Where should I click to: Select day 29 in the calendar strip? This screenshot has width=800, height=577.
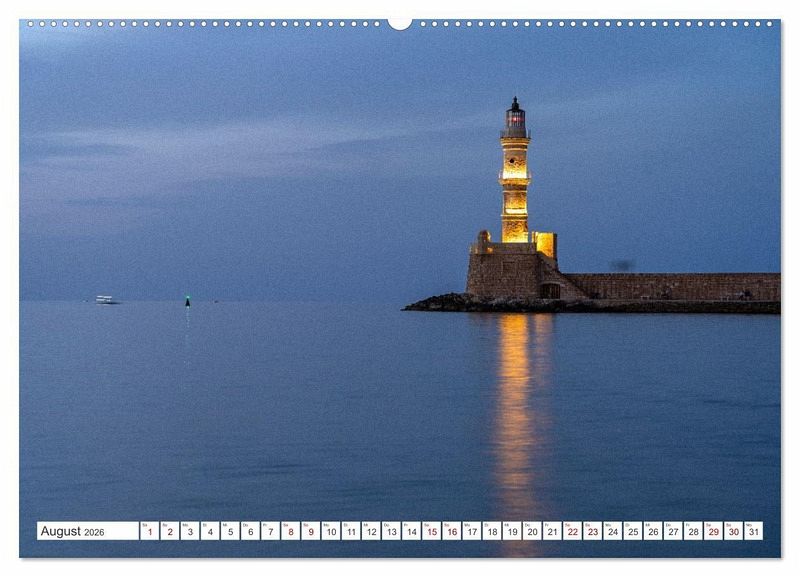(714, 531)
